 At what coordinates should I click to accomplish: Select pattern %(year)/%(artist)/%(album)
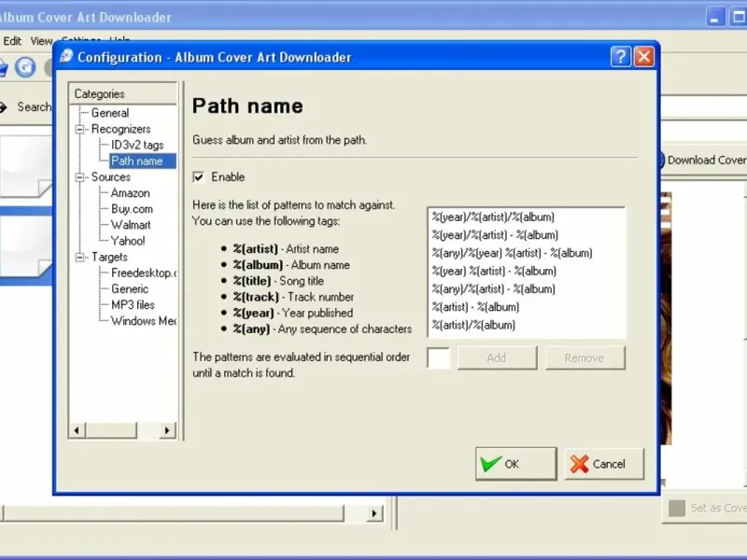coord(493,217)
